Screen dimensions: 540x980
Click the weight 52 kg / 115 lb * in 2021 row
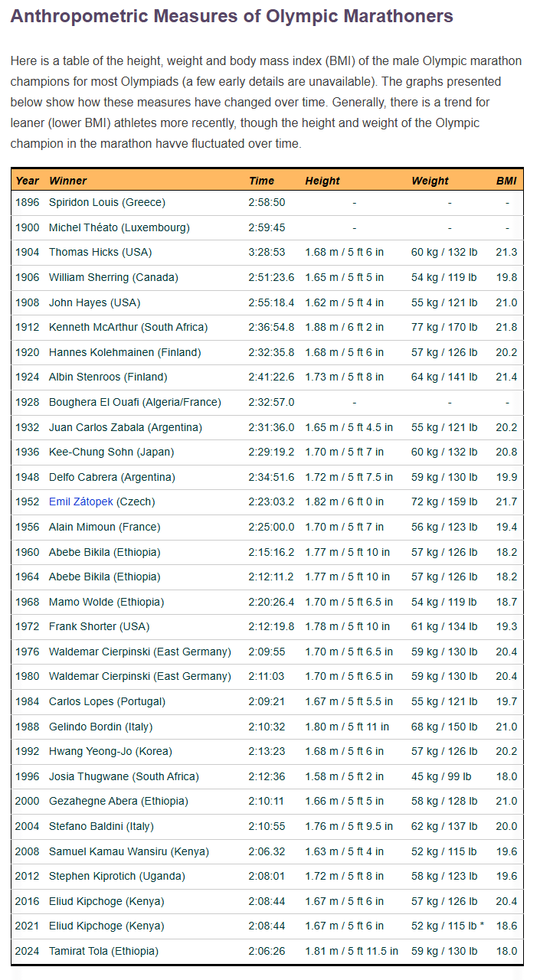click(448, 926)
